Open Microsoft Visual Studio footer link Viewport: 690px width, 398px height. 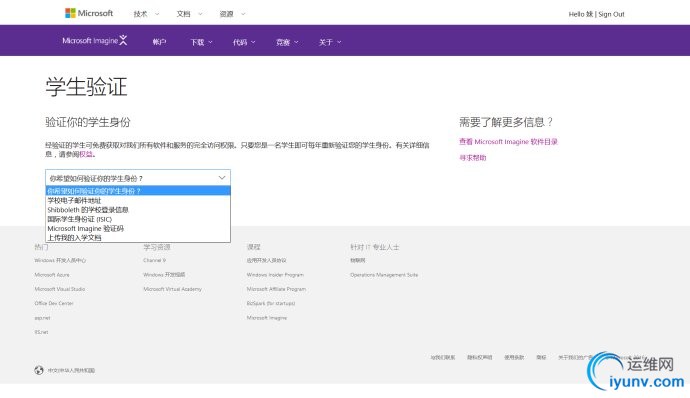[60, 289]
